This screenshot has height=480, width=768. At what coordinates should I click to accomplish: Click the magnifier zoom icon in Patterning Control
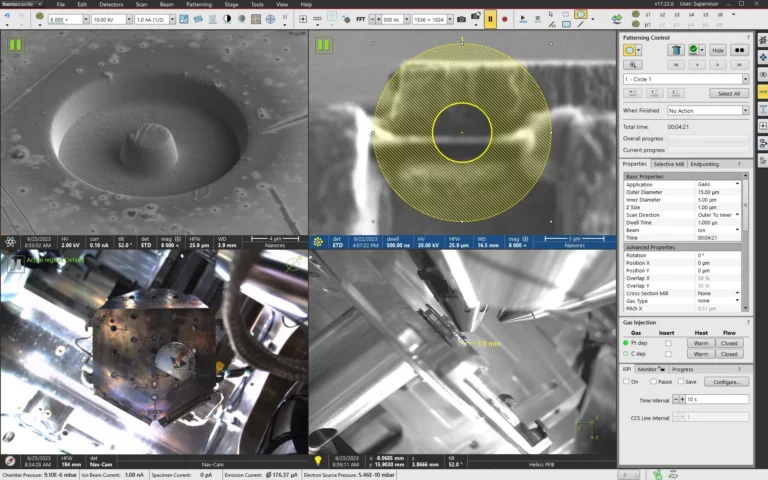(x=631, y=63)
